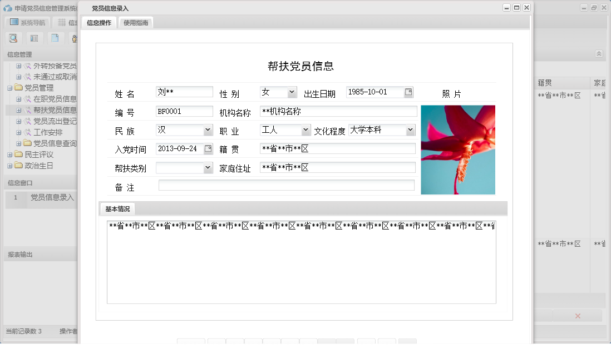Select 在职党员信息 in the navigation tree
The image size is (611, 364).
click(53, 99)
